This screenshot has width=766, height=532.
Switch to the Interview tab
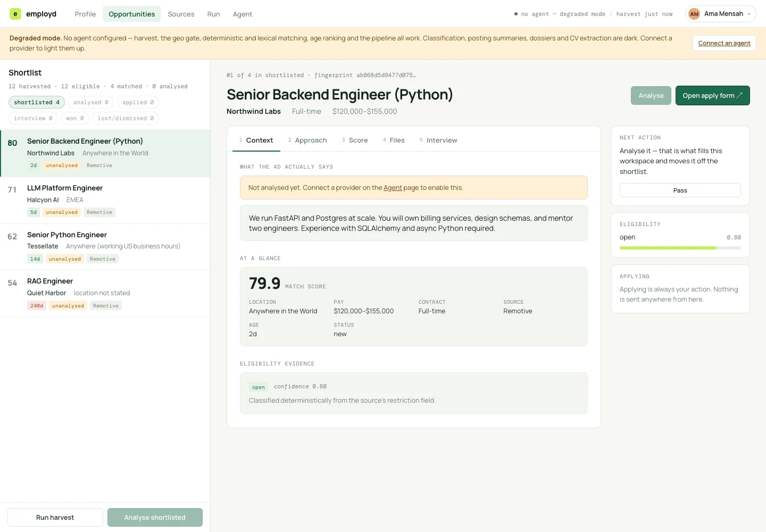point(438,140)
